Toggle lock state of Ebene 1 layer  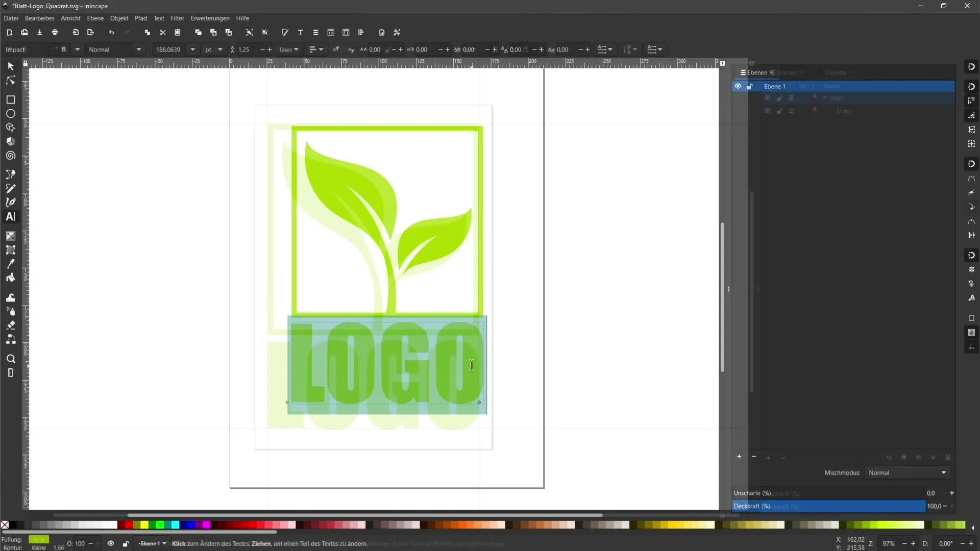[x=750, y=86]
